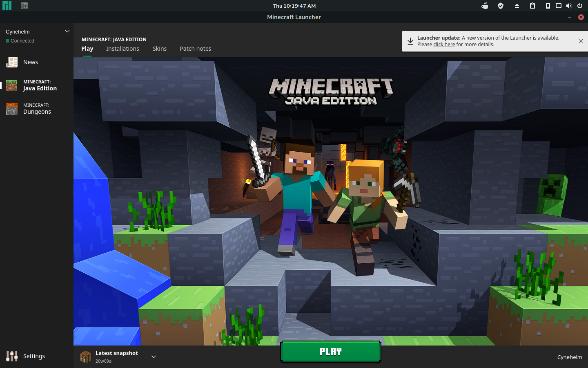Click the download arrow icon in the update notice
This screenshot has height=368, width=588.
[410, 41]
